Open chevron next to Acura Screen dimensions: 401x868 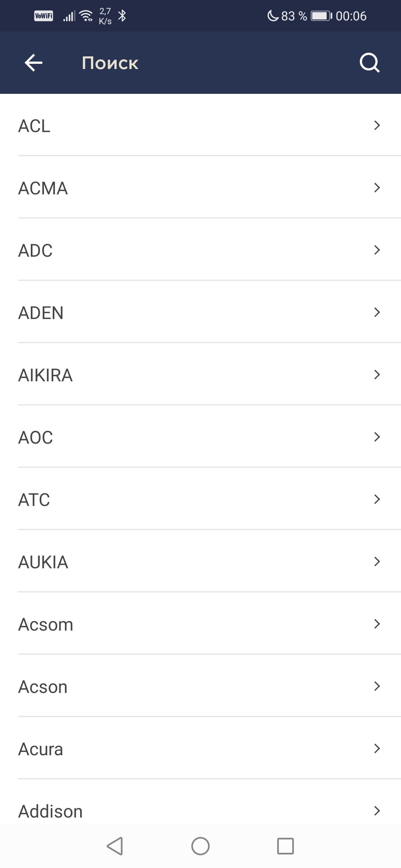[x=377, y=749]
